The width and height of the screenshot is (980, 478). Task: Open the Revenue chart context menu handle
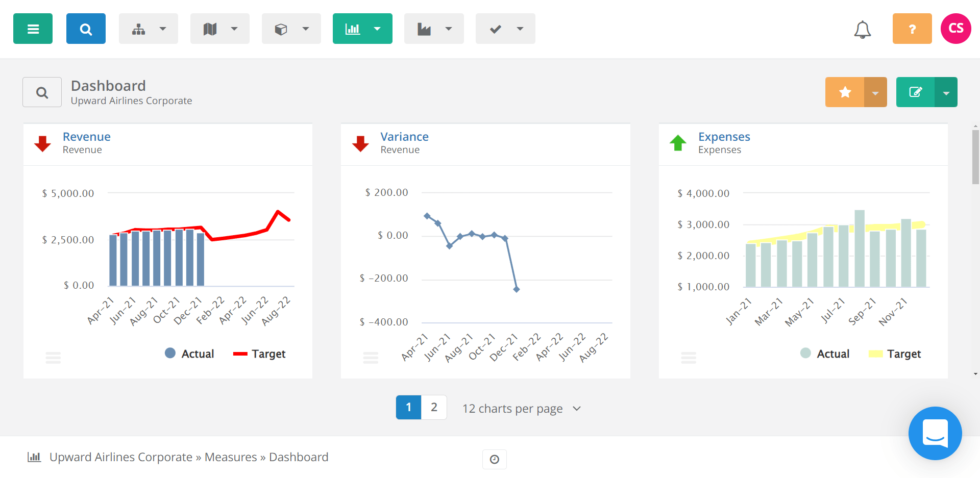pos(53,357)
